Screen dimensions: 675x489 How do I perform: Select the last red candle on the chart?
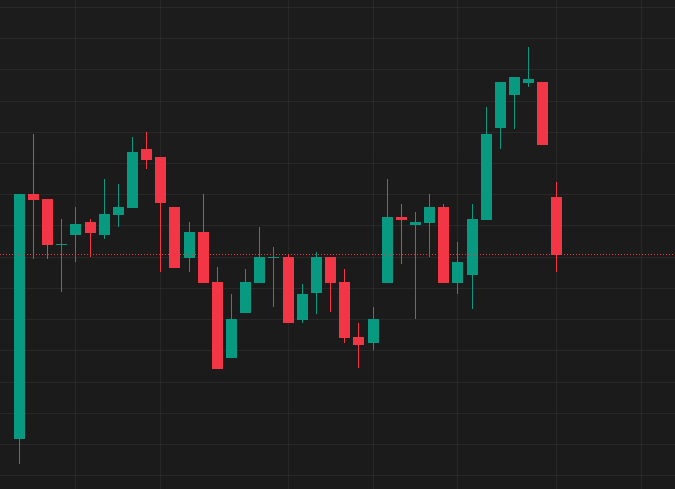point(556,225)
